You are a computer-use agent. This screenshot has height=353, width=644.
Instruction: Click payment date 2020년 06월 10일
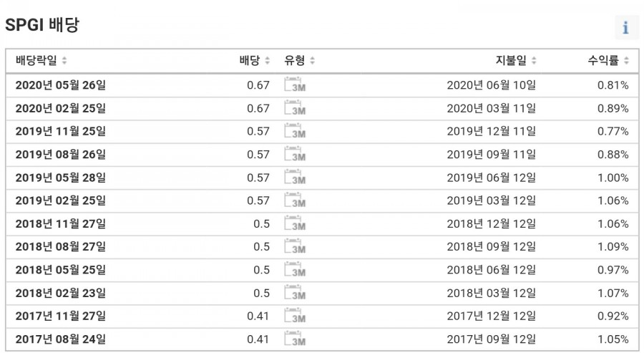(492, 85)
